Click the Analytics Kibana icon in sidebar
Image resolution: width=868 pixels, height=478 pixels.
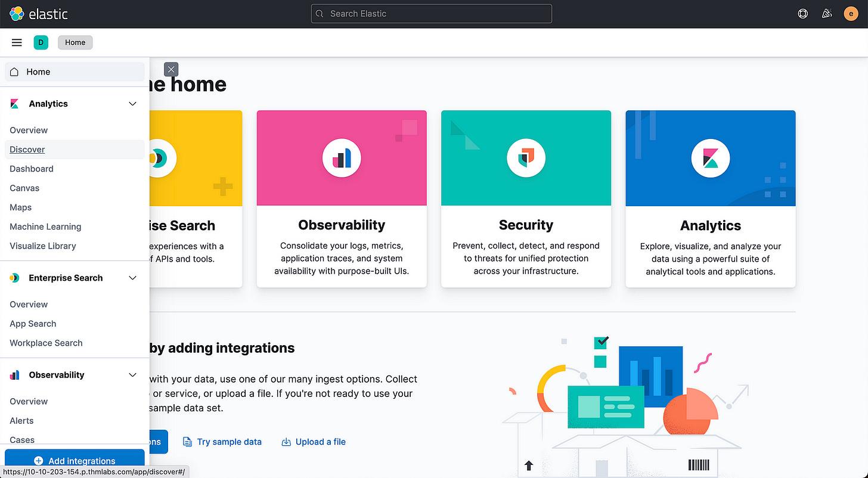click(x=15, y=104)
